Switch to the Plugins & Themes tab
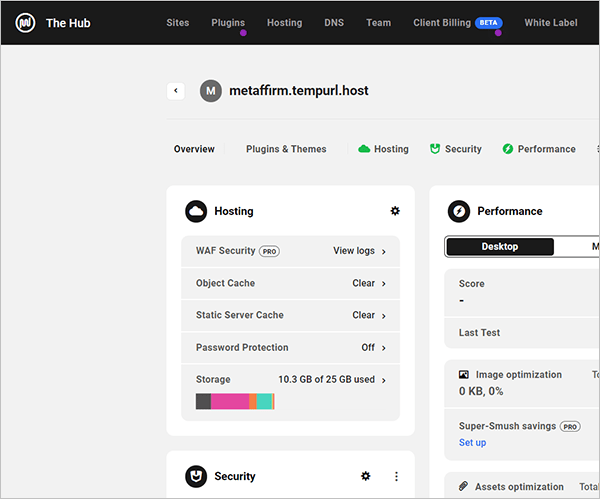Image resolution: width=600 pixels, height=499 pixels. (286, 149)
